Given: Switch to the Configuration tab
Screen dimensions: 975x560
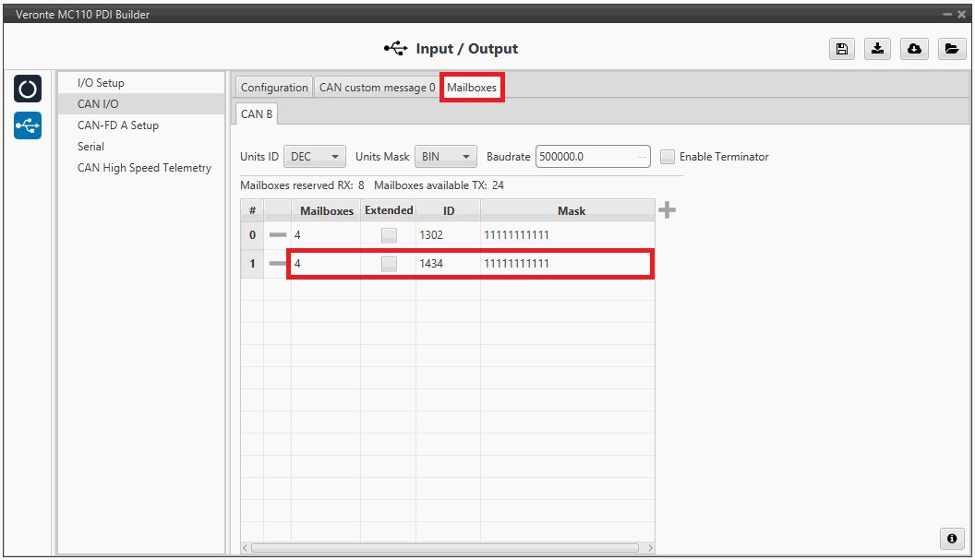Looking at the screenshot, I should (x=274, y=88).
